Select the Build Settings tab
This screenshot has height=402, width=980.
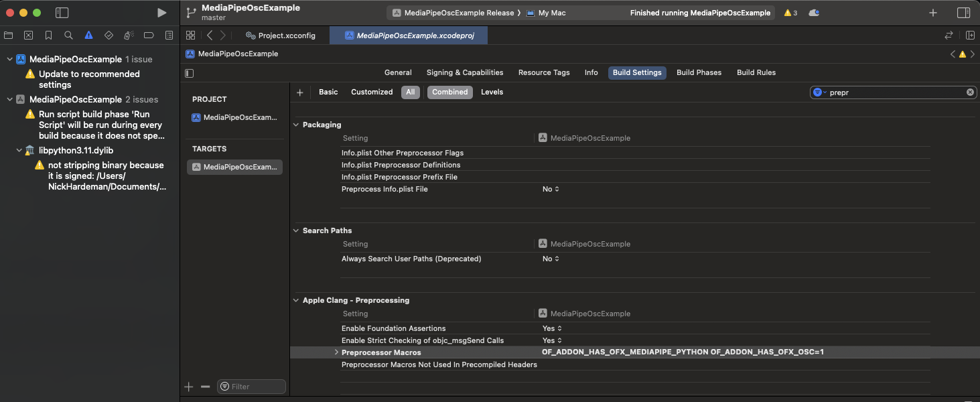click(x=637, y=72)
